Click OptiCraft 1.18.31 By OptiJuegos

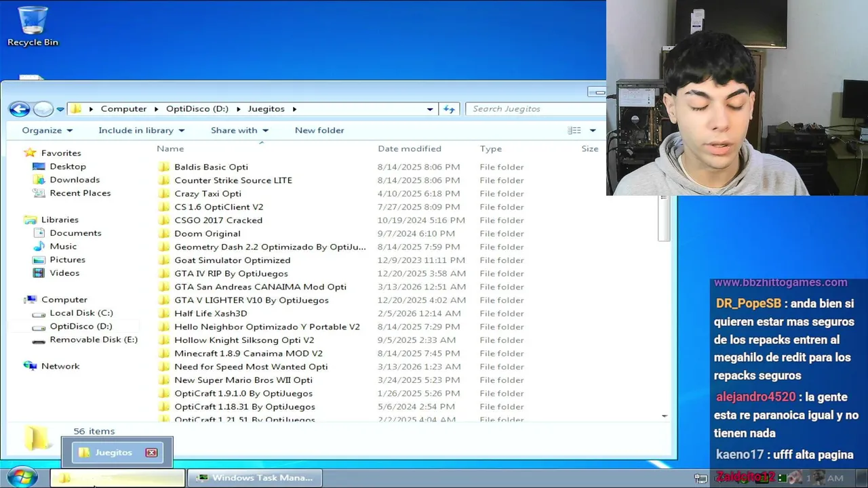point(245,407)
